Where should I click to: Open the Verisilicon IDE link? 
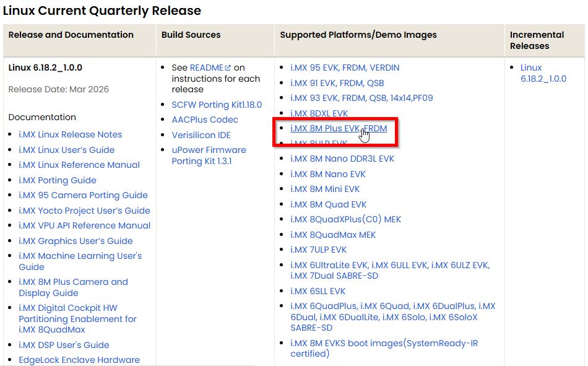tap(201, 135)
